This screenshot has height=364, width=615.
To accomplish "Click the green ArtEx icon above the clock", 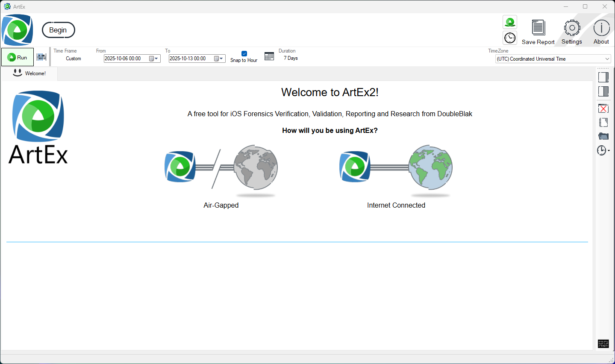I will [510, 22].
